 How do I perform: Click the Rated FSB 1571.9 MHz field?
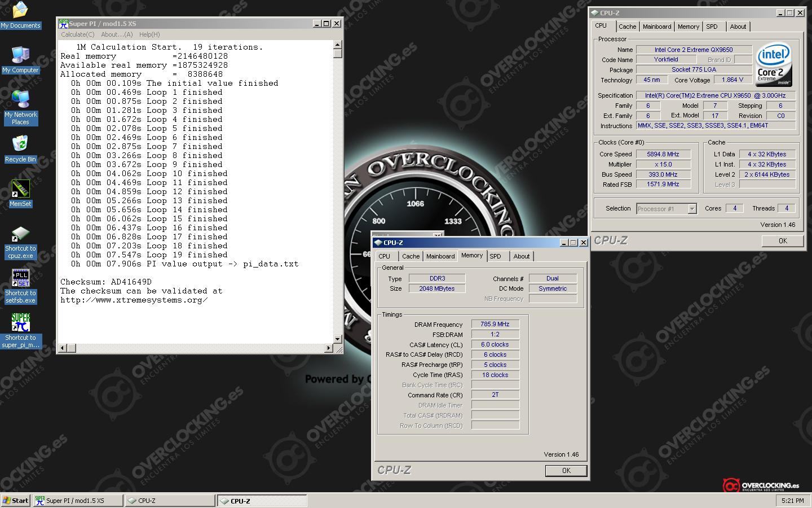pyautogui.click(x=663, y=184)
